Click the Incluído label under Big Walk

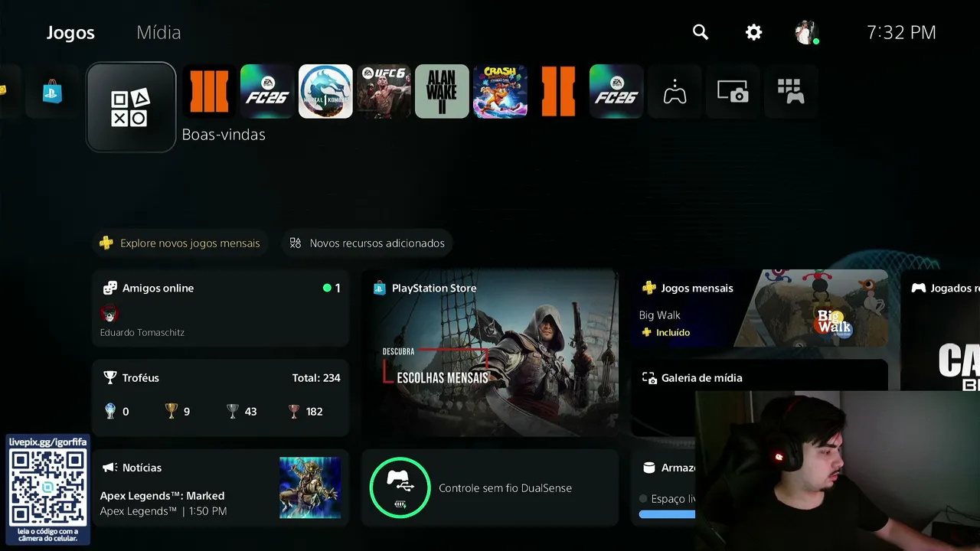tap(673, 332)
